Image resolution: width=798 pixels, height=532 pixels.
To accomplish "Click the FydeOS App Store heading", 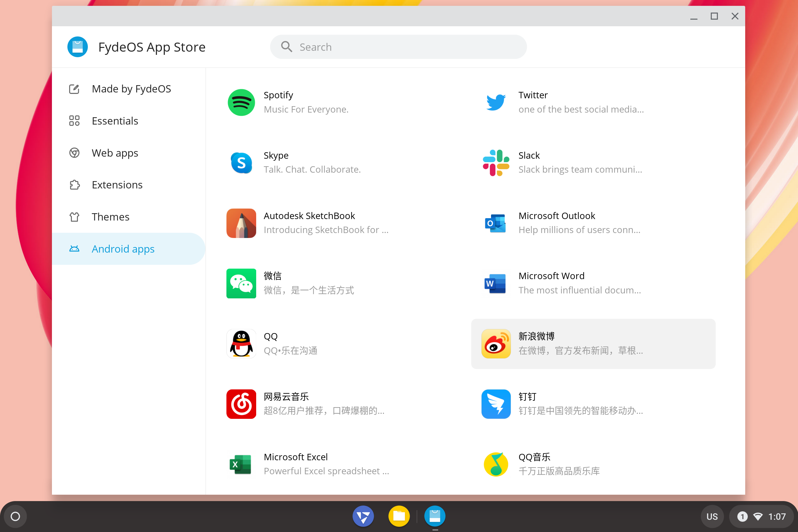I will coord(152,47).
